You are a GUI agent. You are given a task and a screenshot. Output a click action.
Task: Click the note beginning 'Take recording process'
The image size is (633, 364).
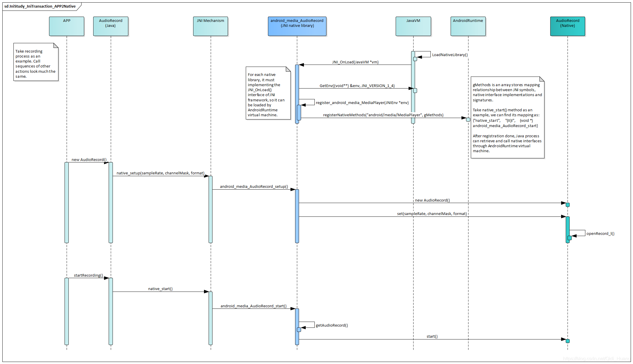pyautogui.click(x=36, y=64)
